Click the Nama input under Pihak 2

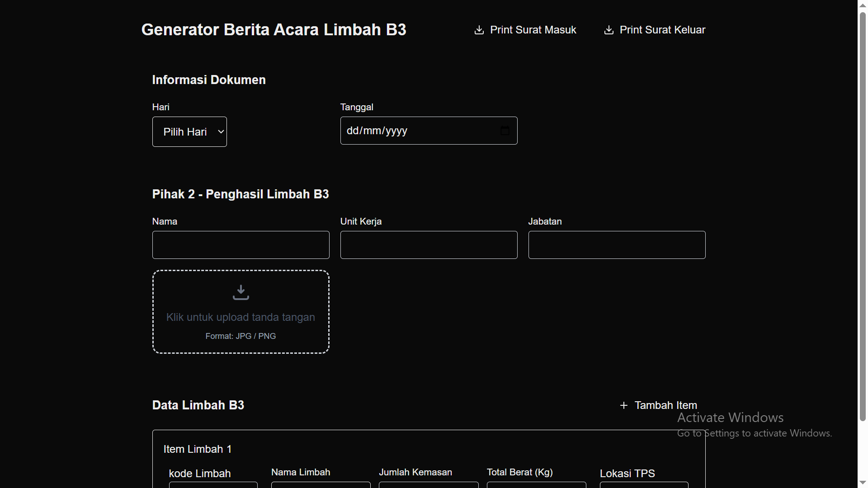[241, 245]
